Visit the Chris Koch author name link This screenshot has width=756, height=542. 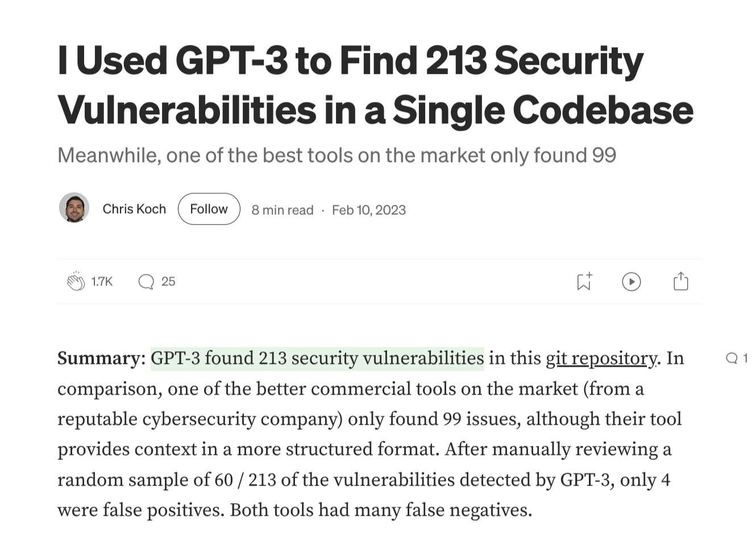pyautogui.click(x=134, y=209)
